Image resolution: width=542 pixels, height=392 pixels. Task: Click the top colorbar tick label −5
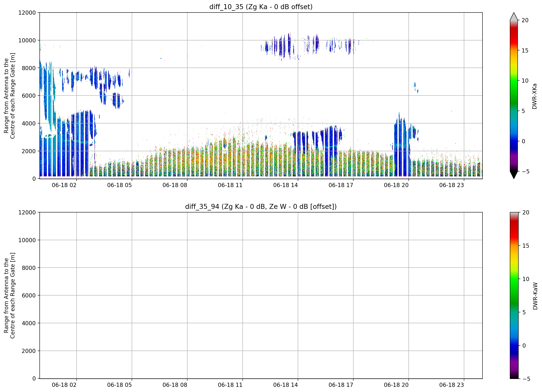click(x=525, y=171)
